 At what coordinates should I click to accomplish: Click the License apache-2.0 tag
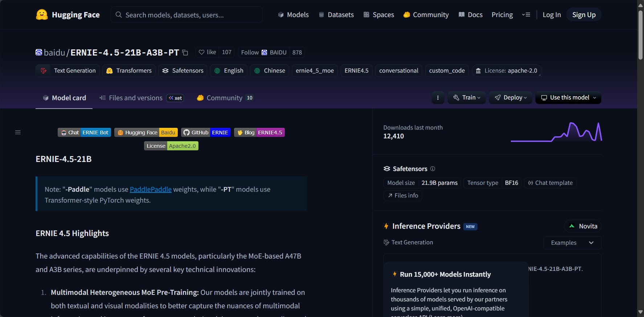click(506, 71)
